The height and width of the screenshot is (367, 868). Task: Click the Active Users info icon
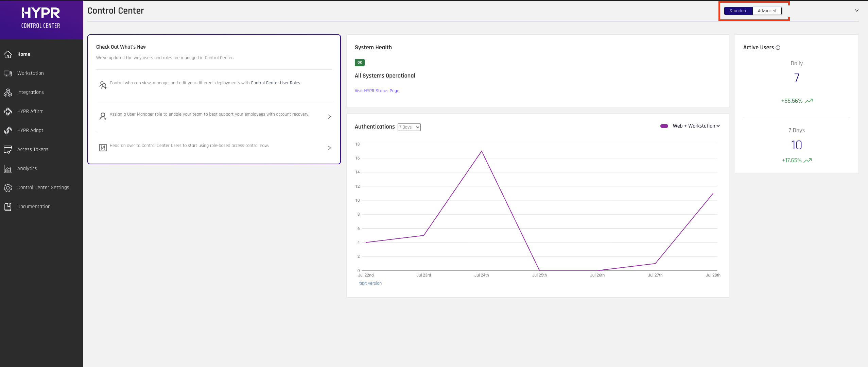(778, 48)
